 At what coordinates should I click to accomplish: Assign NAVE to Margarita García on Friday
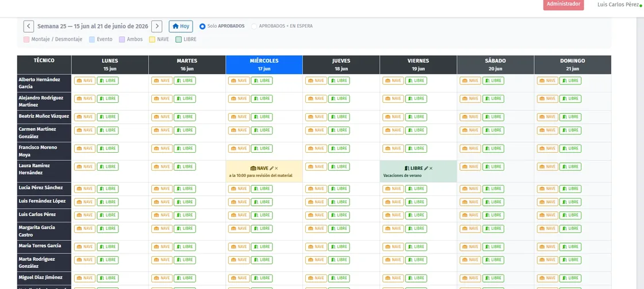pyautogui.click(x=393, y=228)
